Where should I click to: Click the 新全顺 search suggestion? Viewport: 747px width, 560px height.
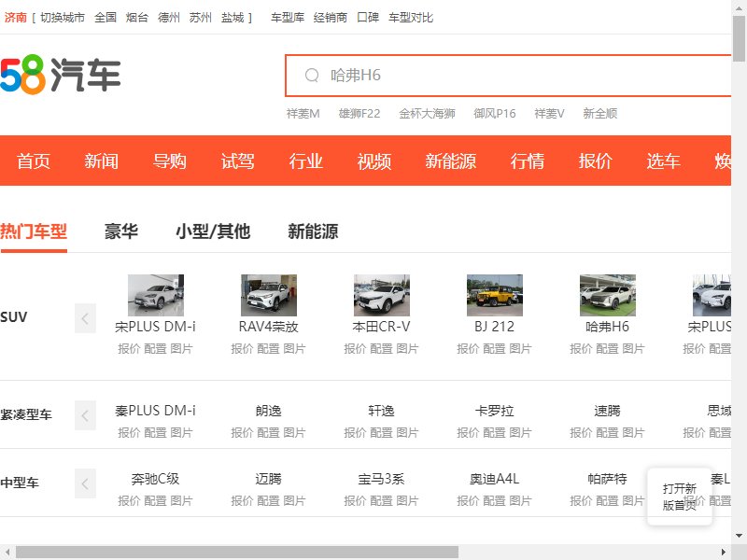point(600,113)
